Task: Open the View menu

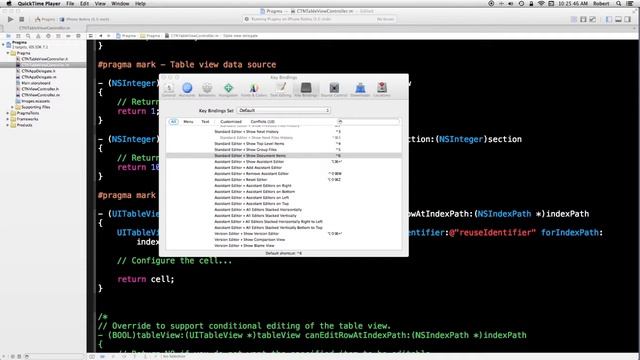Action: [100, 4]
